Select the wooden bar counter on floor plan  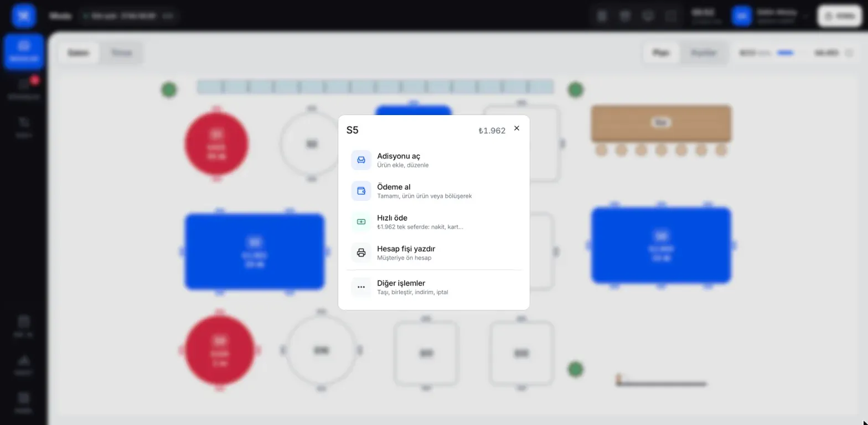[661, 123]
